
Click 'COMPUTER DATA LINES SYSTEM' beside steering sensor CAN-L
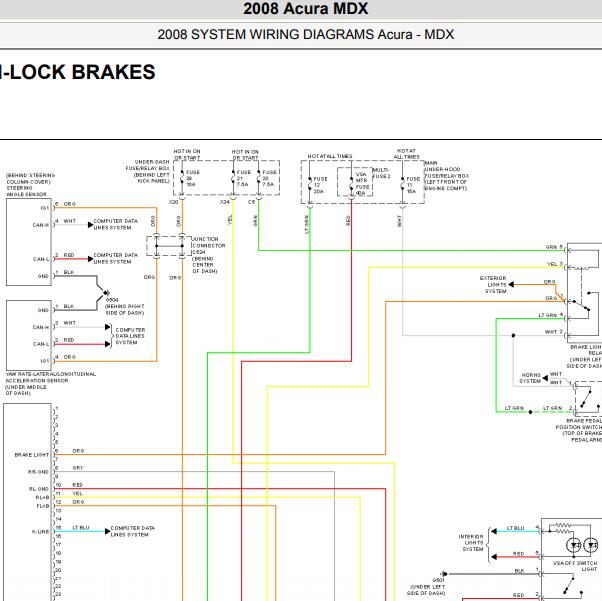coord(115,258)
